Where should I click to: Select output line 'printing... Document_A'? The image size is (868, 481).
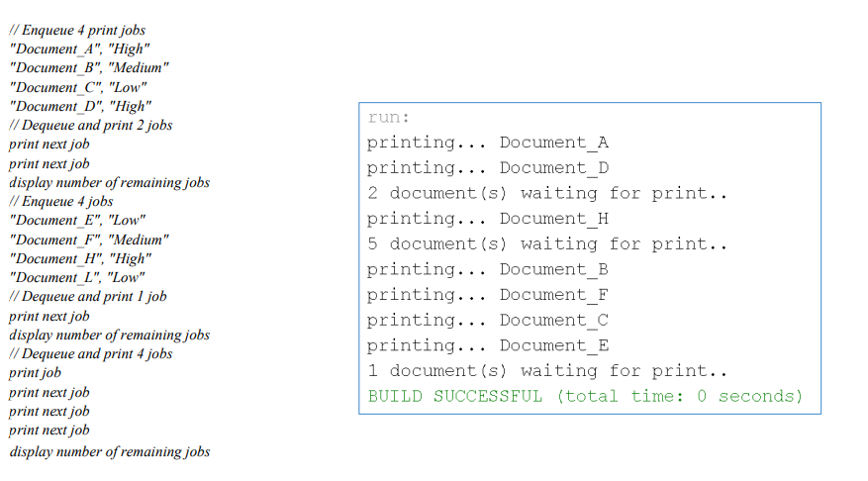(488, 143)
